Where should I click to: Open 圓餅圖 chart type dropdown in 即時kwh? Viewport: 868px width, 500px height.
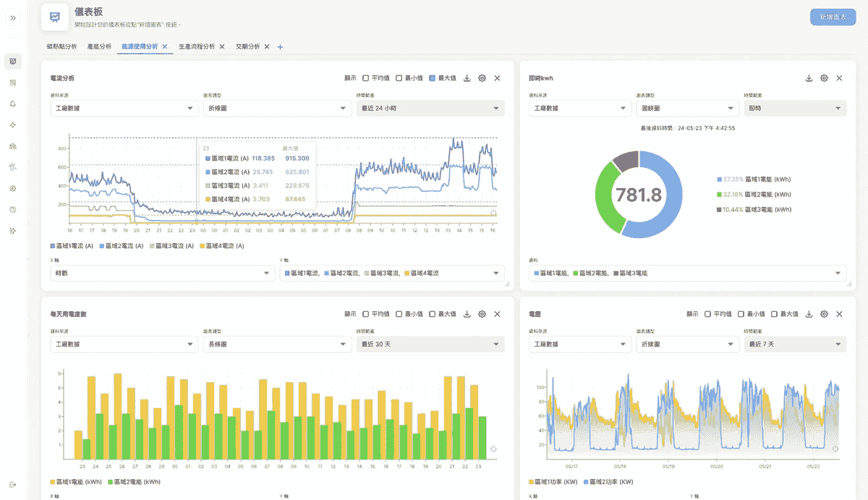[x=686, y=108]
